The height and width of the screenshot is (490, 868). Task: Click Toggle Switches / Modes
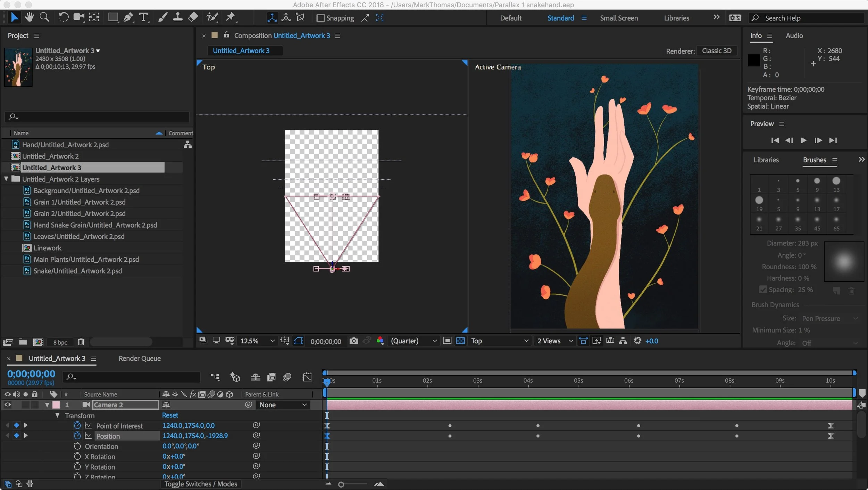click(201, 484)
